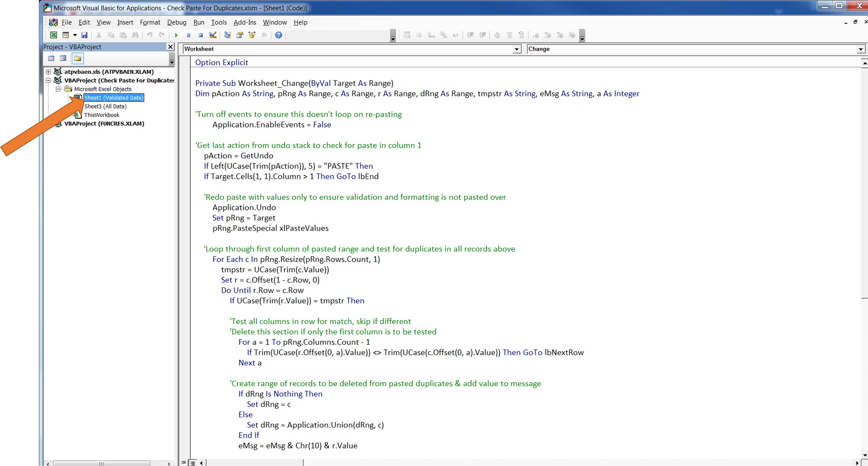The image size is (868, 466).
Task: Click code pane vertical scrollbar down arrow
Action: tap(864, 455)
